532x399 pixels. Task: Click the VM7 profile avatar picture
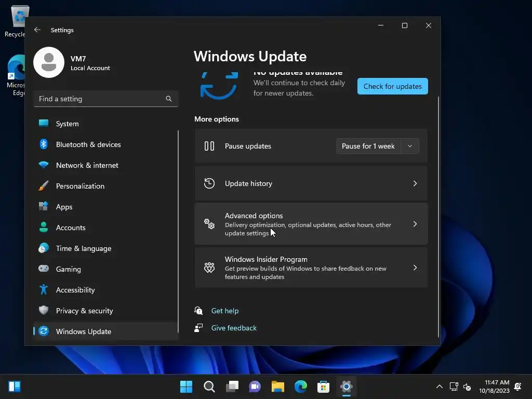pos(49,62)
